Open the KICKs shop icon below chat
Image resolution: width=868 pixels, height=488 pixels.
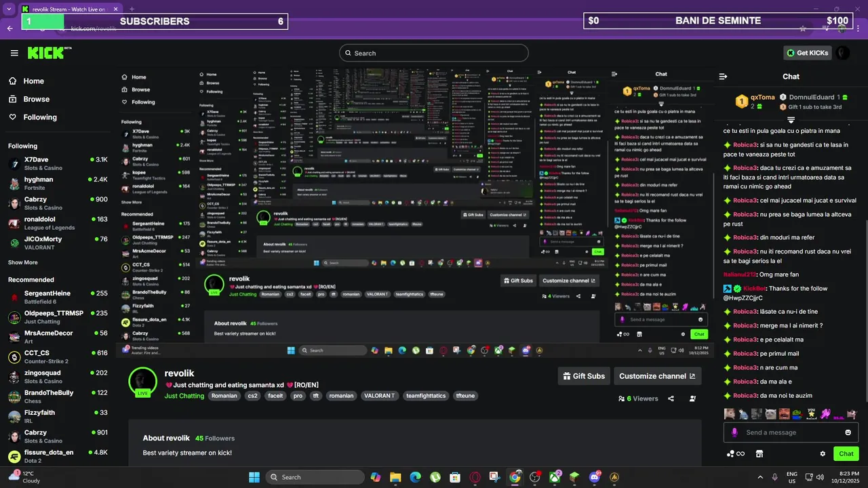click(x=759, y=453)
